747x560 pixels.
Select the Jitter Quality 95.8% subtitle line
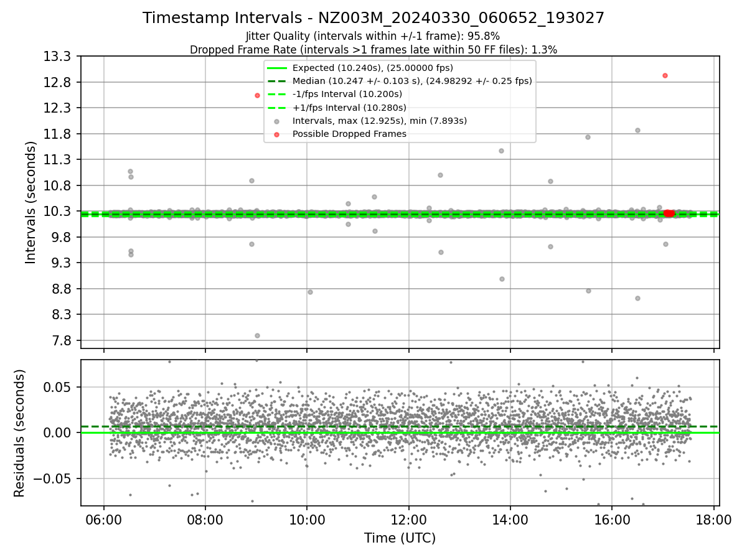click(373, 36)
